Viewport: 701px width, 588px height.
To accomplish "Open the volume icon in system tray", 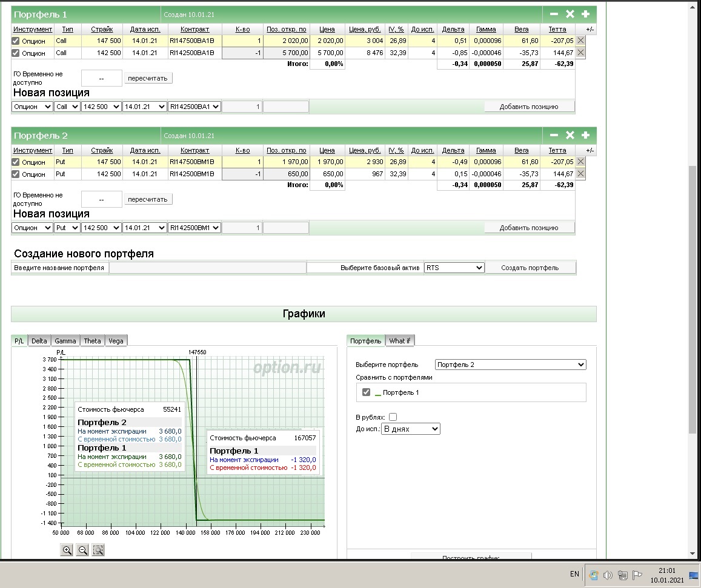I will click(x=608, y=575).
